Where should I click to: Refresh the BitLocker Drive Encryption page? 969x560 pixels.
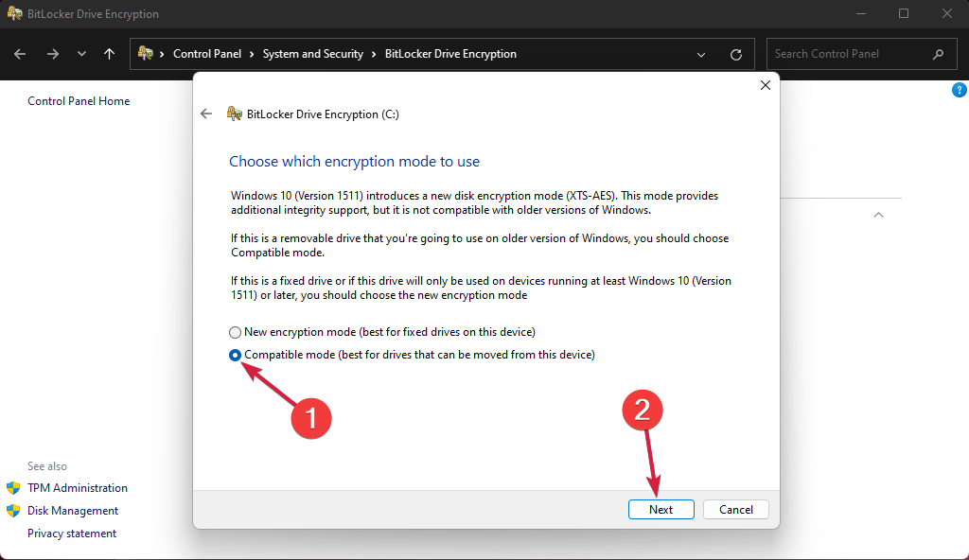click(x=736, y=54)
